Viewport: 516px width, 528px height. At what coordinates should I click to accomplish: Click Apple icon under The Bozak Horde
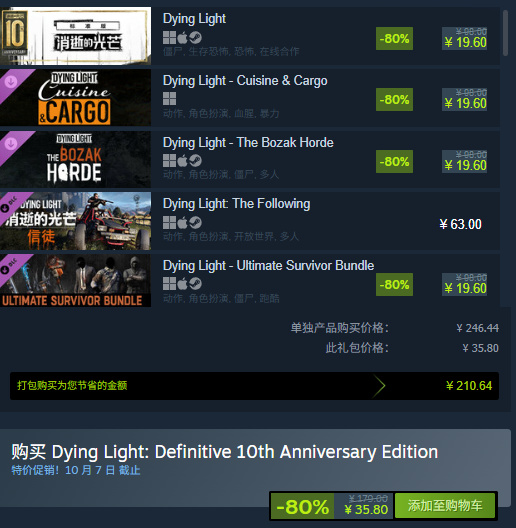[182, 161]
